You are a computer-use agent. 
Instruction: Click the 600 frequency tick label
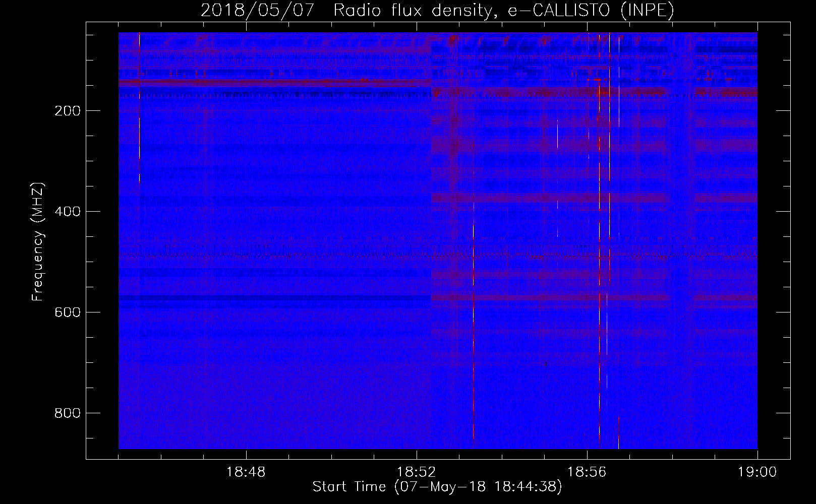tap(68, 312)
